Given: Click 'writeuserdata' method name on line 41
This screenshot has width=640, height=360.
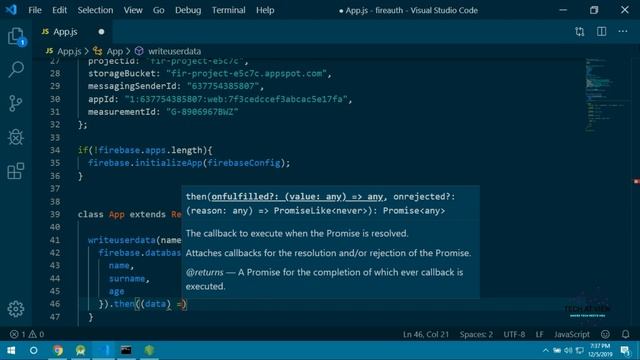Looking at the screenshot, I should pos(122,240).
